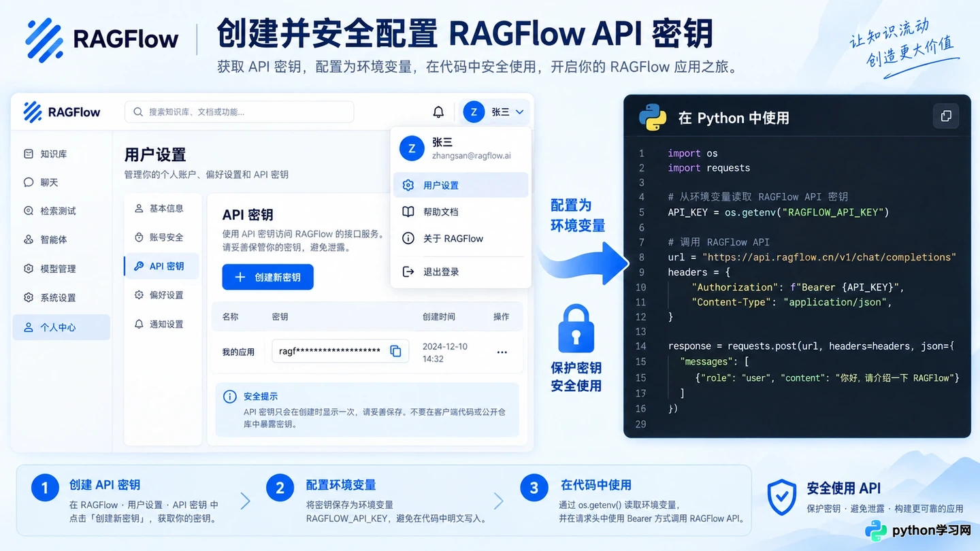Click the 创建新密钥 button

click(x=267, y=278)
